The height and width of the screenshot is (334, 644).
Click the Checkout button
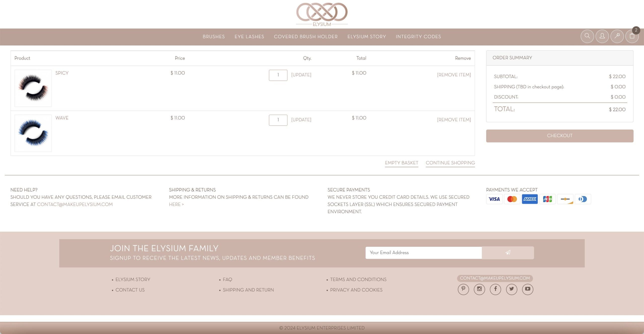(x=560, y=136)
